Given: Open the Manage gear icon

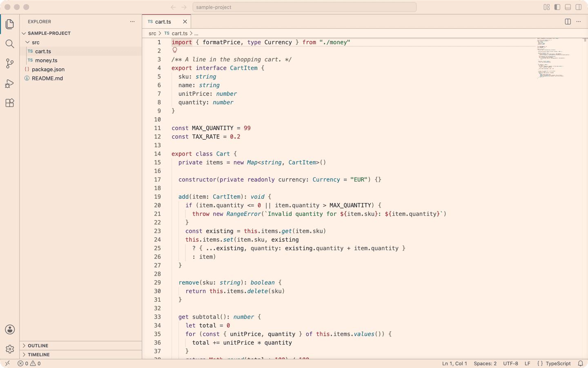Looking at the screenshot, I should [10, 349].
